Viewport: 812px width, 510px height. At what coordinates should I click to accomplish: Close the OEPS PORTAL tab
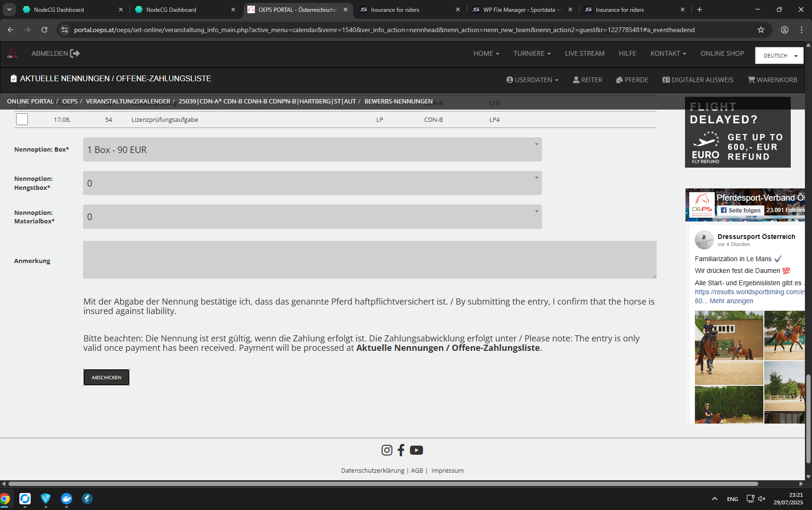pyautogui.click(x=346, y=9)
